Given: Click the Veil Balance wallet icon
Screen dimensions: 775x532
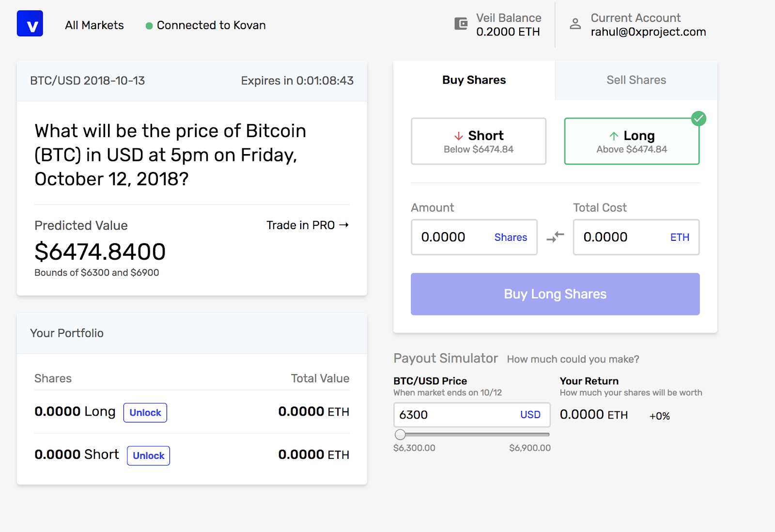Looking at the screenshot, I should pyautogui.click(x=461, y=24).
